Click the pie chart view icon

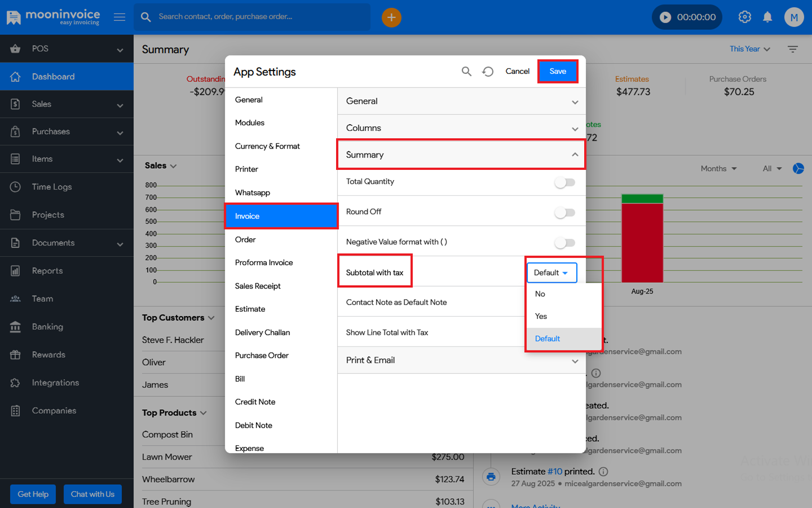pos(798,169)
